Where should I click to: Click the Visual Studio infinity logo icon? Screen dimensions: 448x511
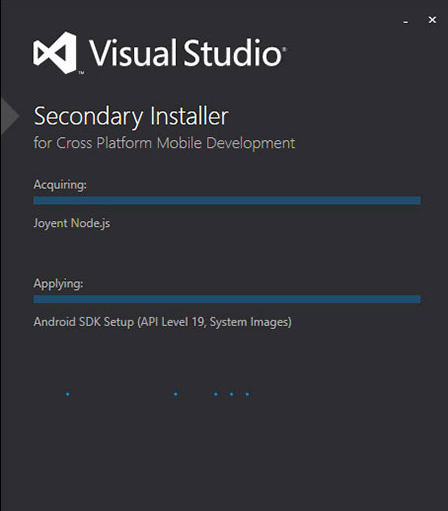coord(55,53)
